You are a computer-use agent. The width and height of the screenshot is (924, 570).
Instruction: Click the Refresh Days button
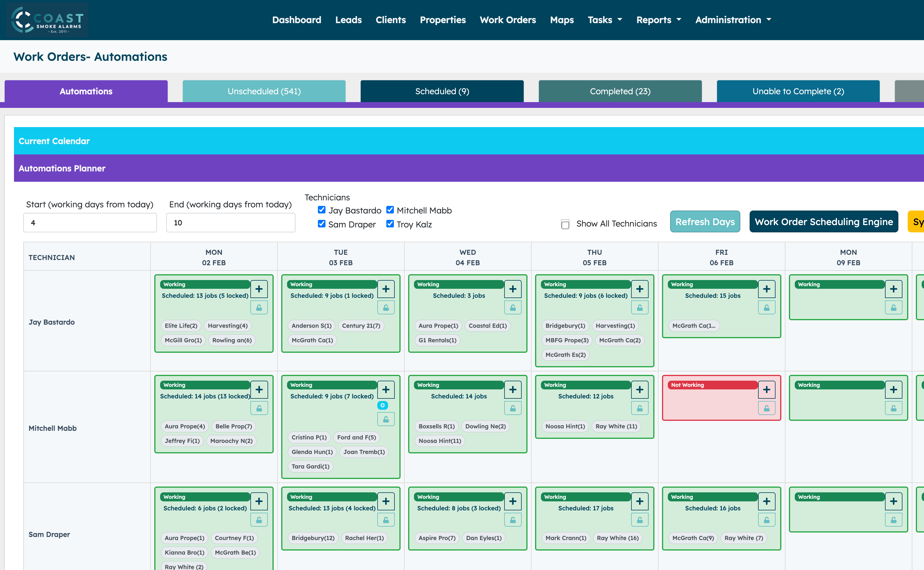(704, 222)
